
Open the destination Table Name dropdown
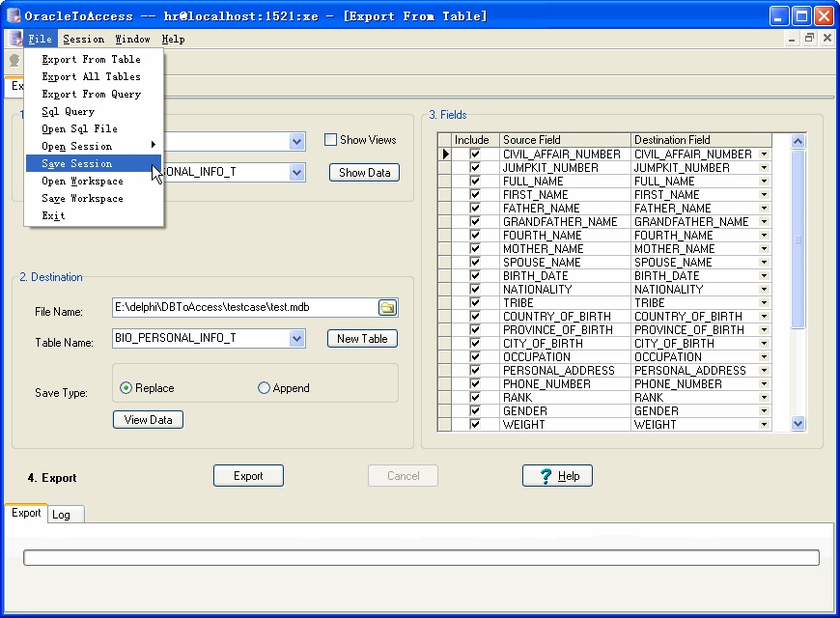pos(296,338)
